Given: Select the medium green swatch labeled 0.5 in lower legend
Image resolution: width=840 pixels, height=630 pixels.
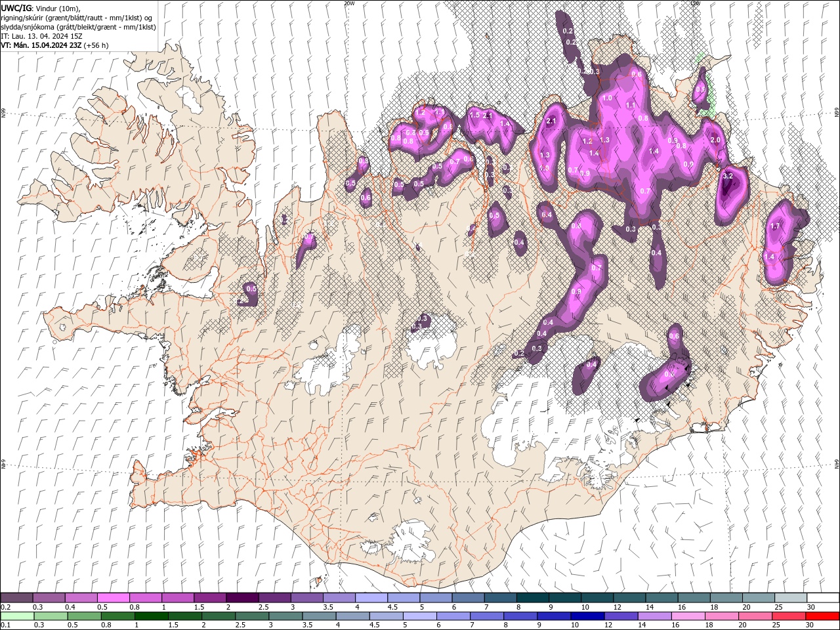Looking at the screenshot, I should coord(83,616).
